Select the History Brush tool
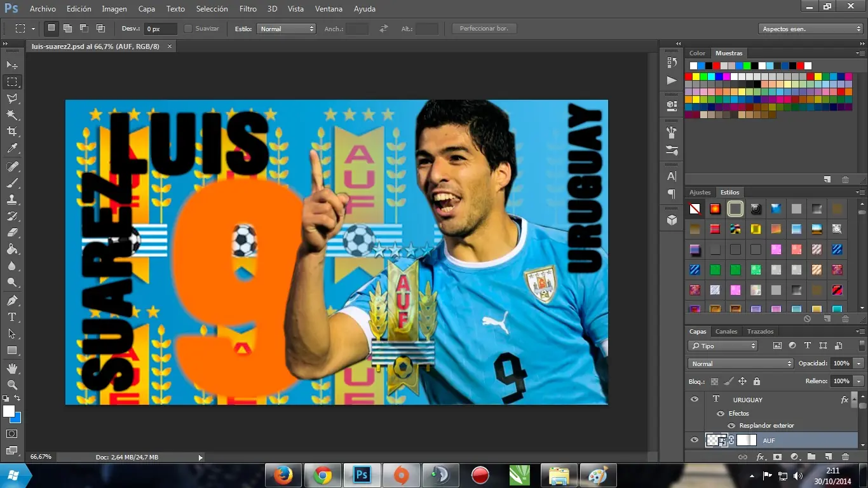 click(x=12, y=216)
